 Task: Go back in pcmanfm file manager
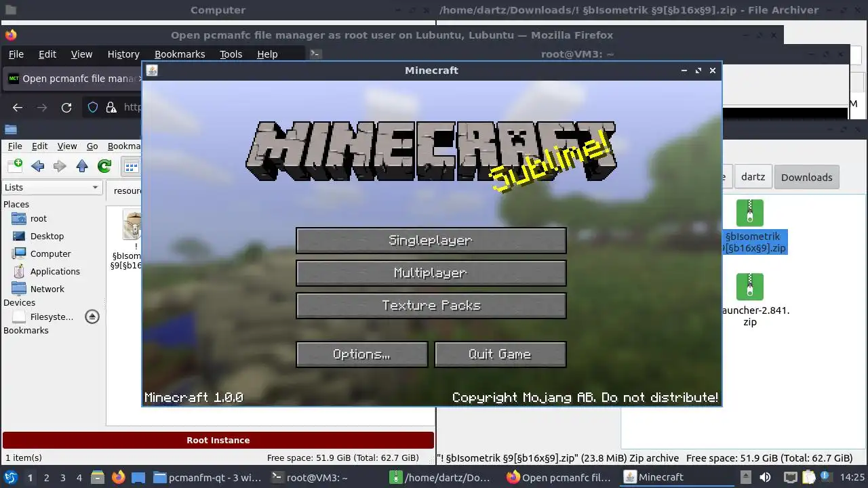pyautogui.click(x=38, y=165)
